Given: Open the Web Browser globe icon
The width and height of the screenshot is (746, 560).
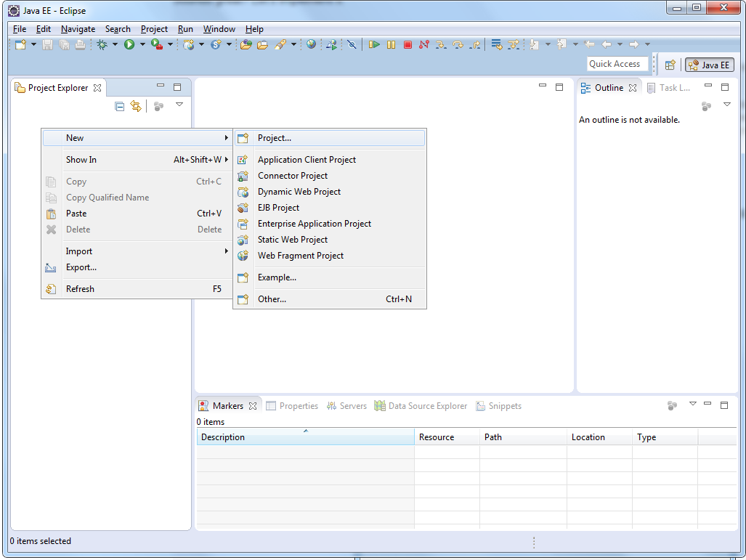Looking at the screenshot, I should pyautogui.click(x=311, y=45).
